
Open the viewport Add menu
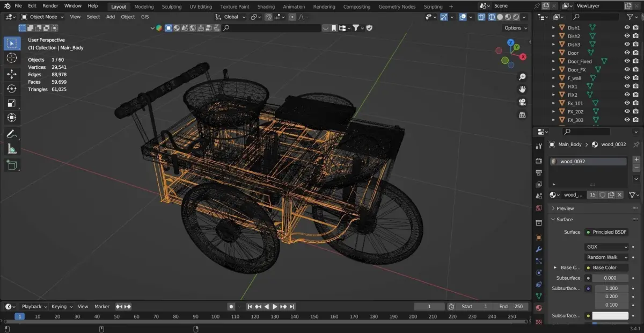(111, 17)
